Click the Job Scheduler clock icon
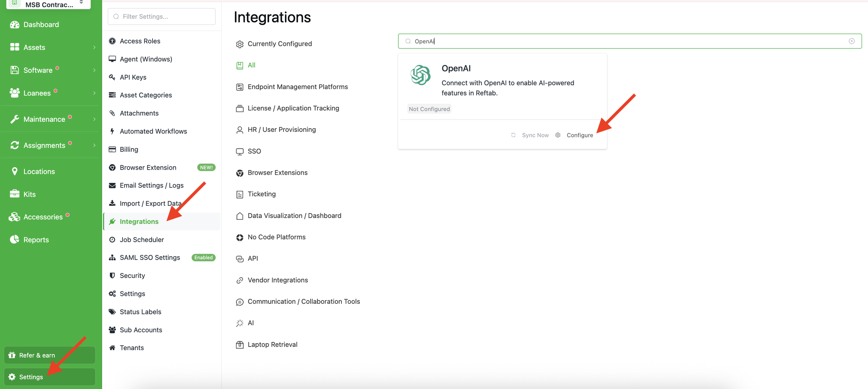Viewport: 868px width, 389px height. click(x=112, y=240)
